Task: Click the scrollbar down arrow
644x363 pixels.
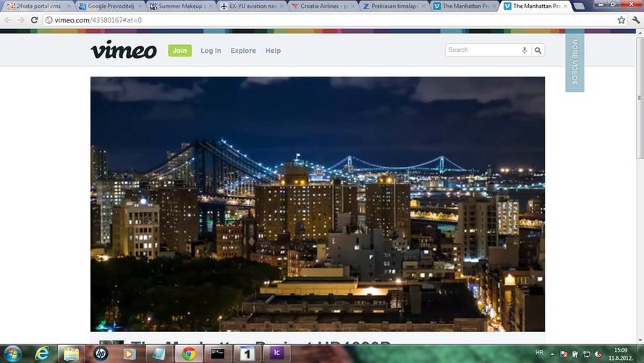Action: tap(640, 341)
